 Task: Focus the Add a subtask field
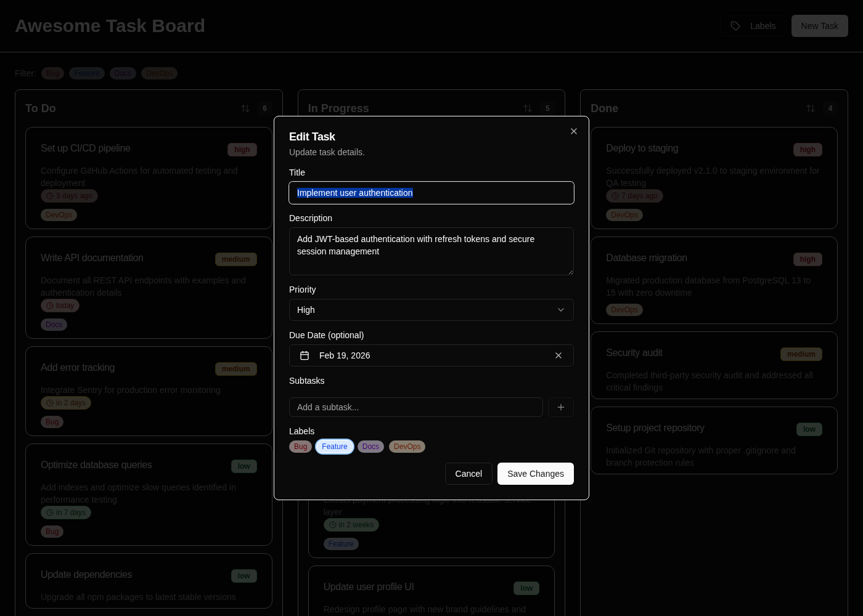[x=416, y=407]
